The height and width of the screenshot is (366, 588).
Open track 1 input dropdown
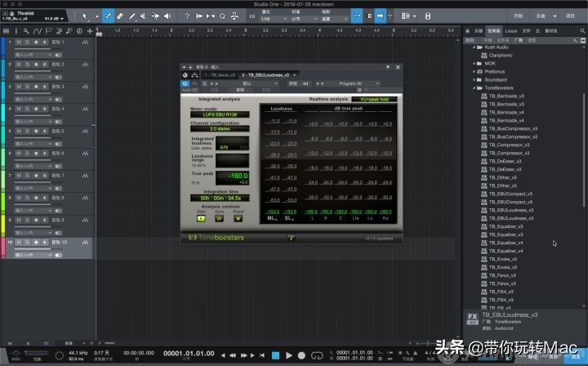pos(33,55)
